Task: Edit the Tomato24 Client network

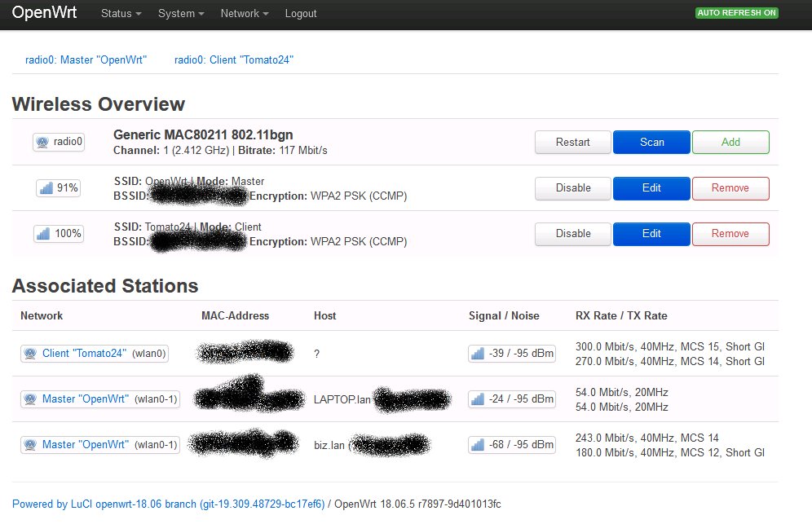Action: (x=651, y=234)
